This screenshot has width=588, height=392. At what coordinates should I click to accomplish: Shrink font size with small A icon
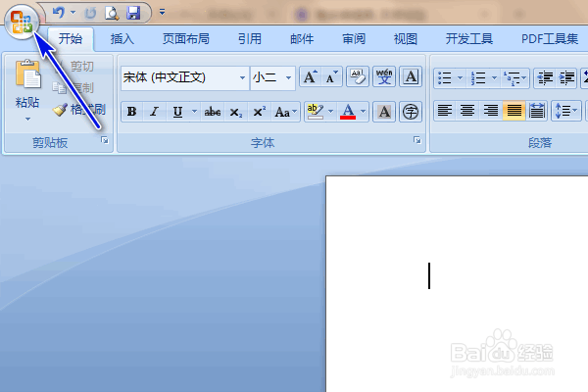pyautogui.click(x=331, y=76)
